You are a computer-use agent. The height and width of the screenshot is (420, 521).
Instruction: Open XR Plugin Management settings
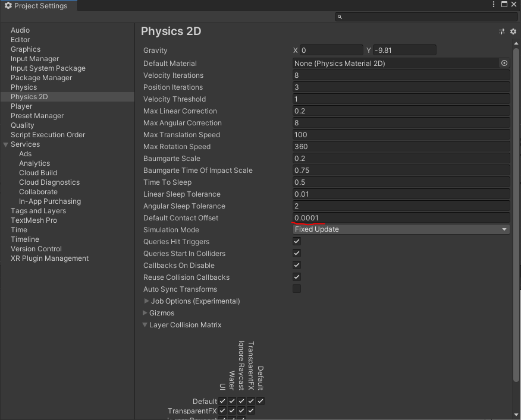tap(49, 258)
